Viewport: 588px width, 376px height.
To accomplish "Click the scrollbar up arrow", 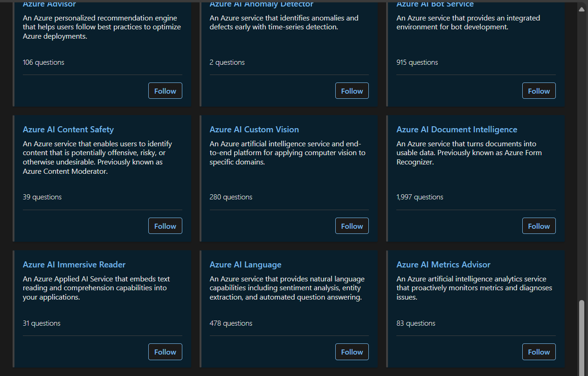I will (x=581, y=9).
